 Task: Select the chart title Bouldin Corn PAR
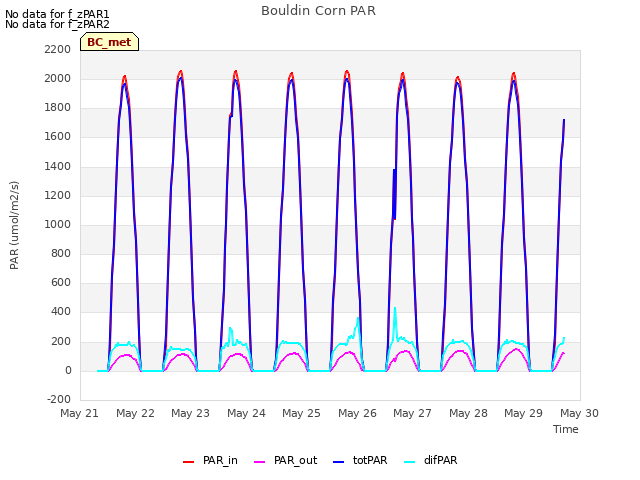click(318, 11)
